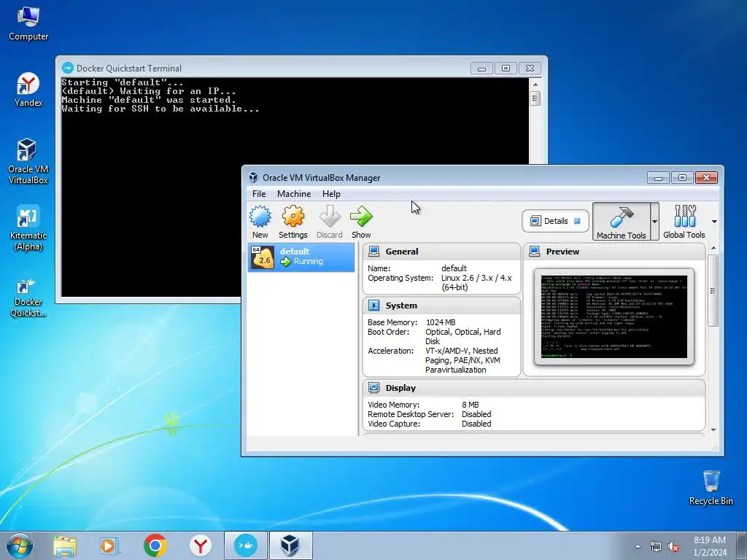Click the Base Memory 1024 MB value
The width and height of the screenshot is (747, 560).
(441, 322)
